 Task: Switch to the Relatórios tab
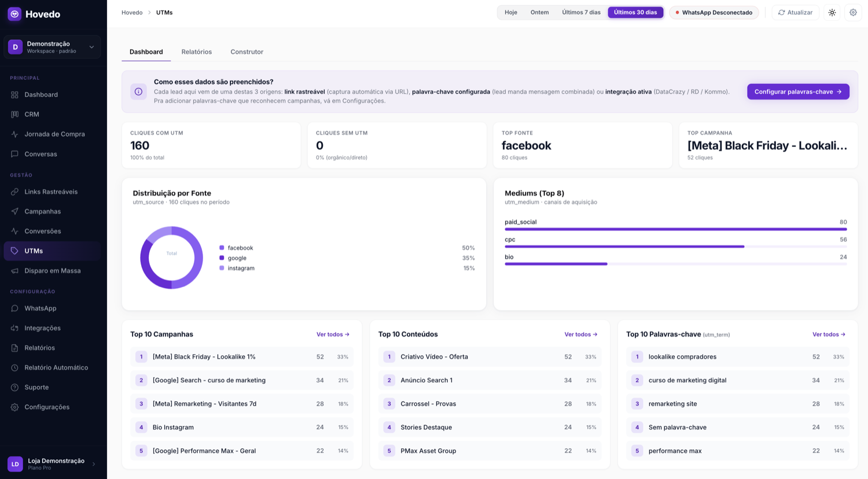pos(197,51)
